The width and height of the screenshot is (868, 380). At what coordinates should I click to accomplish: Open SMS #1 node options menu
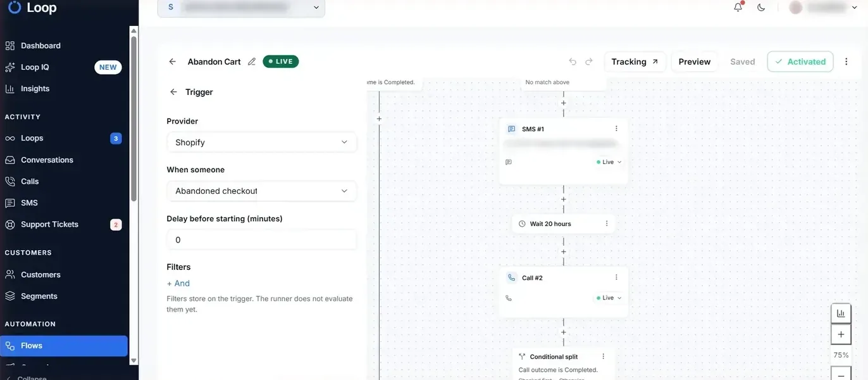click(616, 129)
